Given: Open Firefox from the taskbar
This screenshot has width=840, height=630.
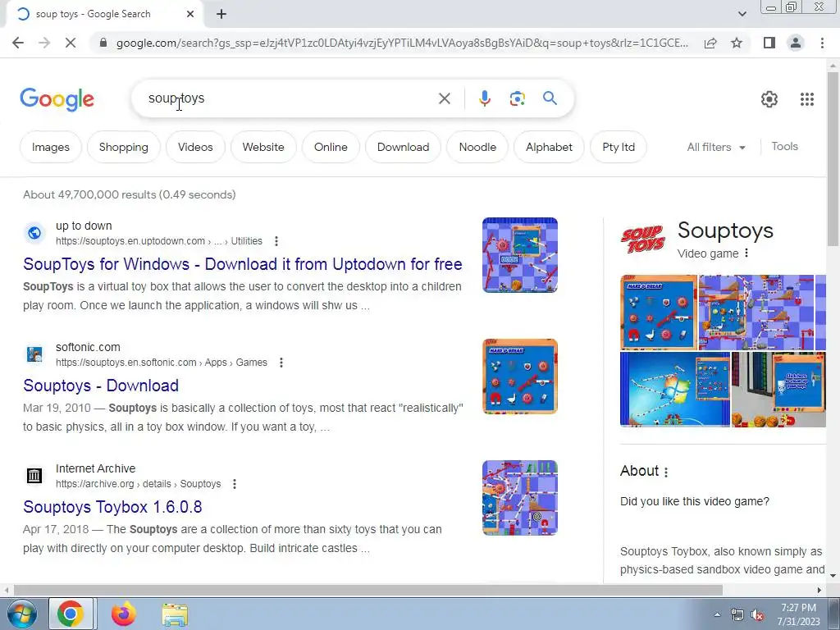Looking at the screenshot, I should 123,614.
